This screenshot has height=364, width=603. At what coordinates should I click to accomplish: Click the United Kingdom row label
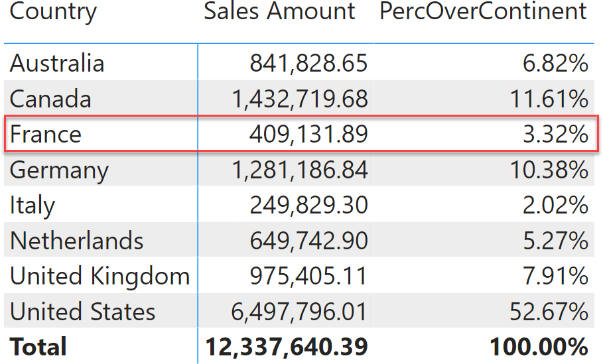coord(100,277)
